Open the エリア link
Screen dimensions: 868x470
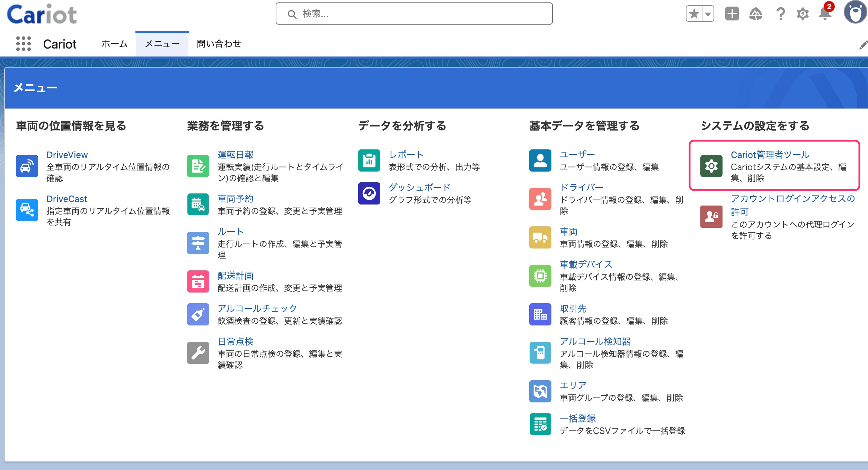pyautogui.click(x=573, y=386)
